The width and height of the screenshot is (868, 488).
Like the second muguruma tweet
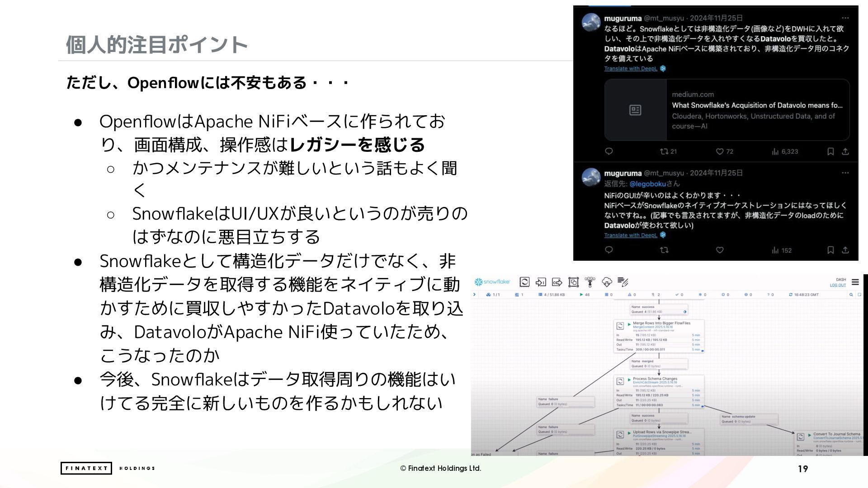[720, 250]
